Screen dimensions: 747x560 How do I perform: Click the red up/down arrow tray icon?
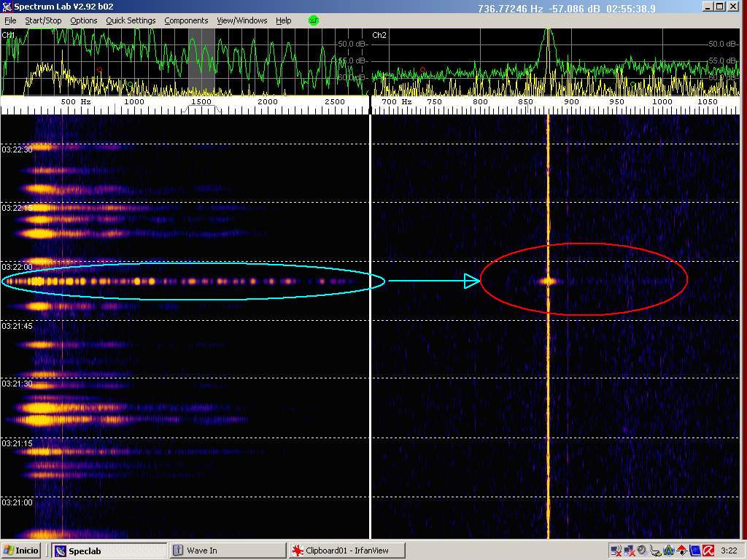tap(681, 551)
